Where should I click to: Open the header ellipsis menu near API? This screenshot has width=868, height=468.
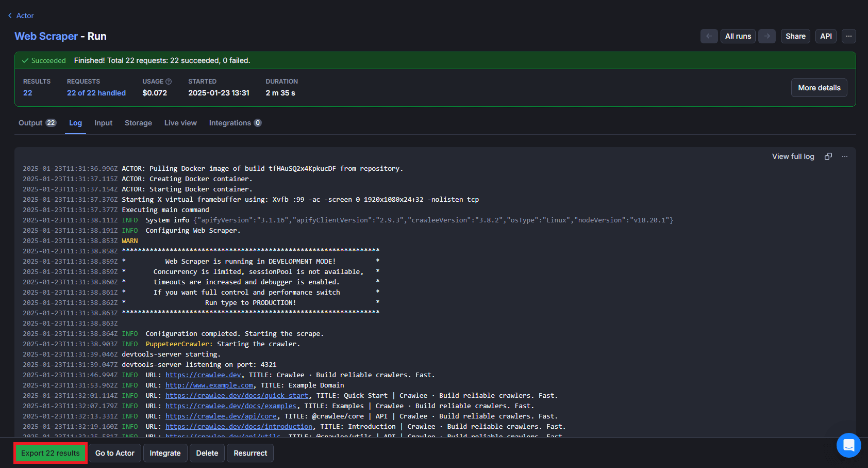[848, 36]
